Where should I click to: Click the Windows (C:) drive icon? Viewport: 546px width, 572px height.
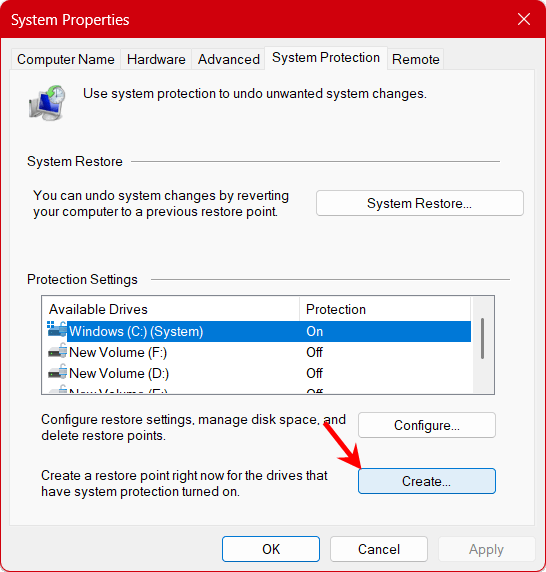coord(57,330)
